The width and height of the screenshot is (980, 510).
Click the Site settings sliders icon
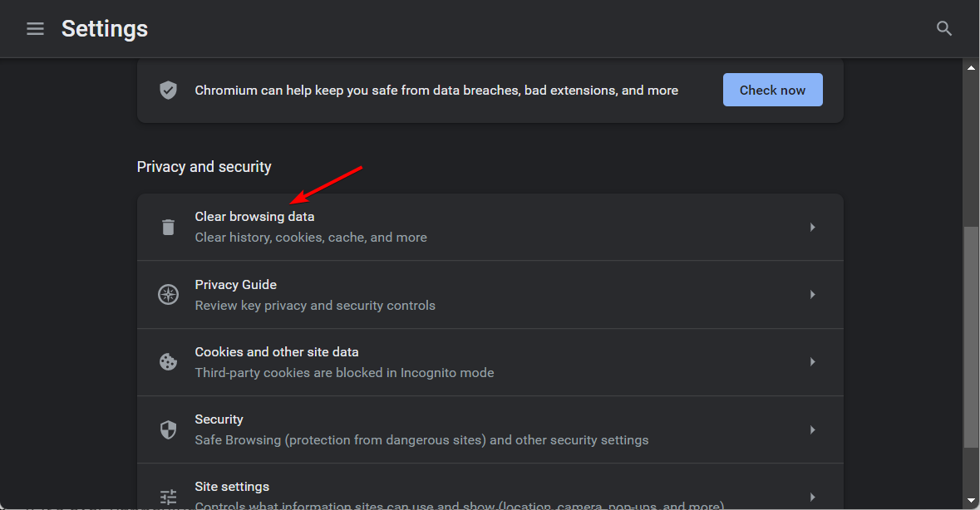[x=168, y=497]
